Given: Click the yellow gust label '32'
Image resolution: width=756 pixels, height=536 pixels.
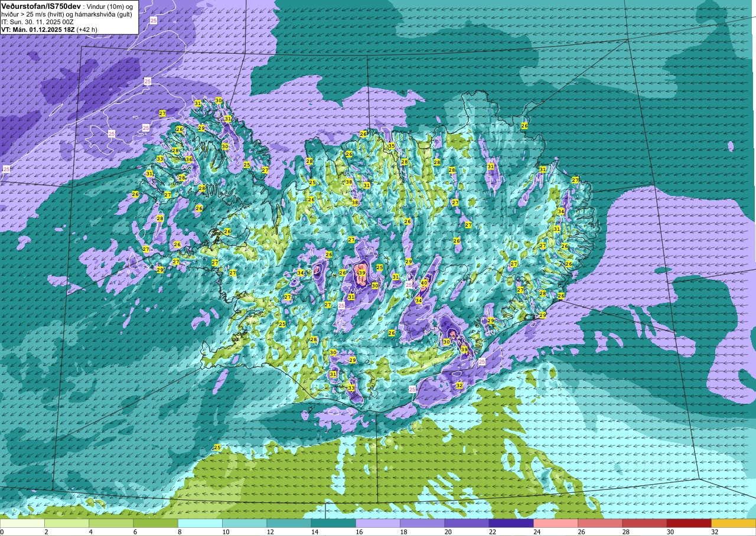Looking at the screenshot, I should point(459,385).
